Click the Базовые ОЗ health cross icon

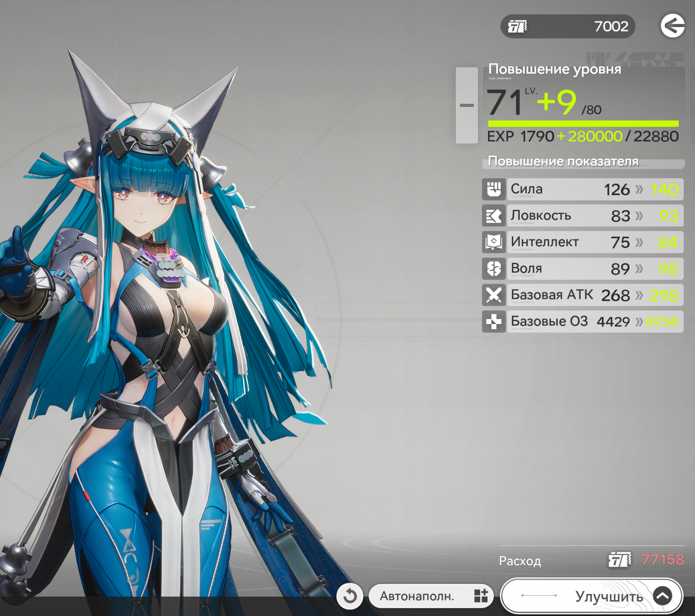pyautogui.click(x=494, y=321)
